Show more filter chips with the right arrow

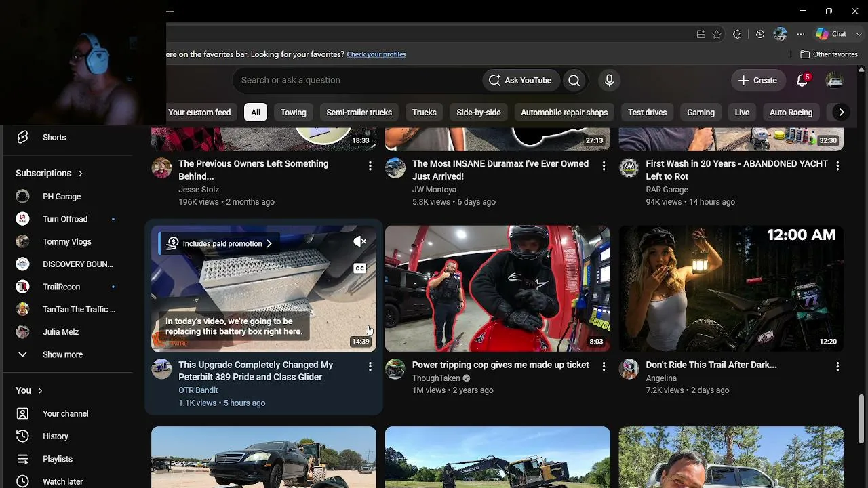tap(841, 113)
